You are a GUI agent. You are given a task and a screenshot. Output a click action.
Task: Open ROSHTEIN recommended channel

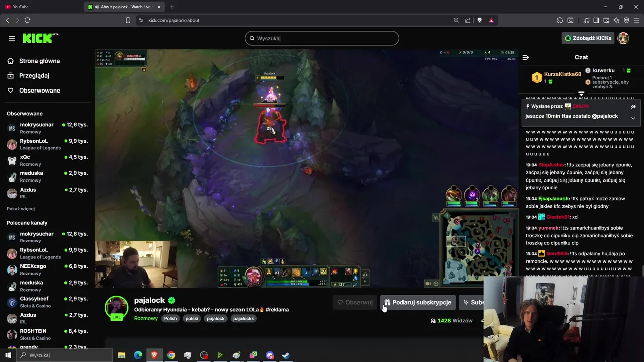[47, 334]
